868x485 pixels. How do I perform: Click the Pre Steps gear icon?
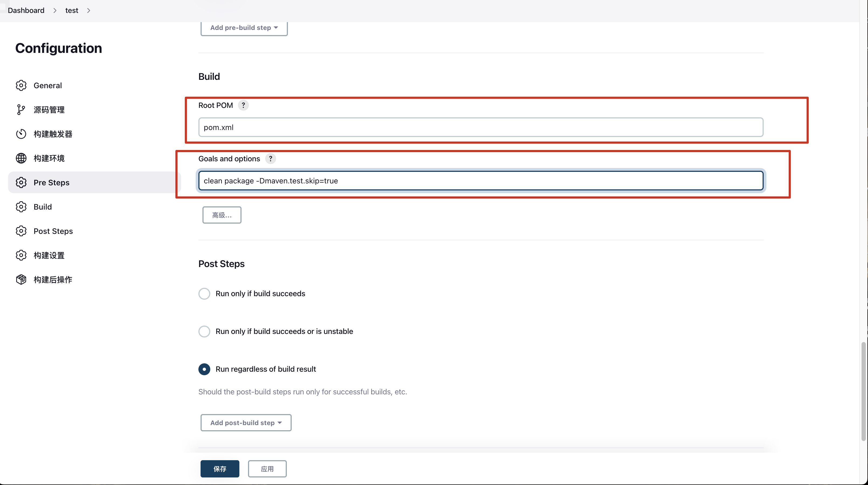point(21,182)
